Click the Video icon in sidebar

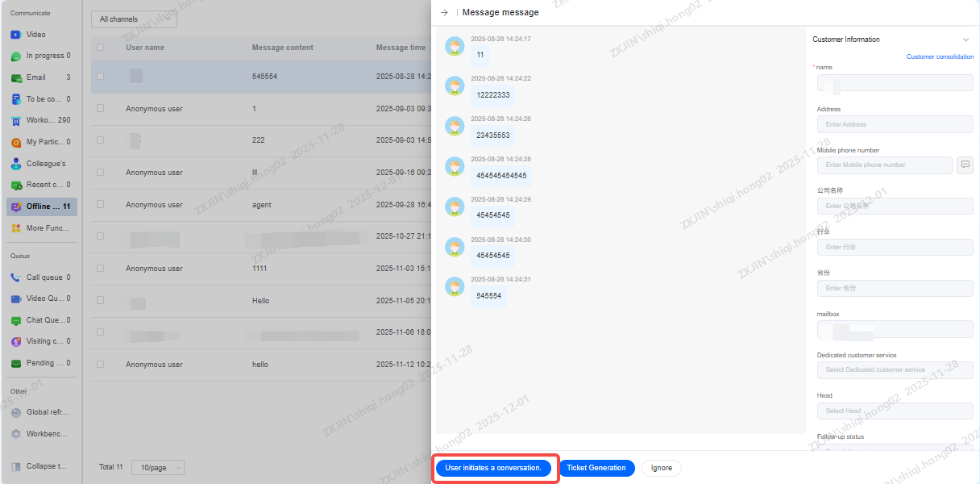point(15,35)
